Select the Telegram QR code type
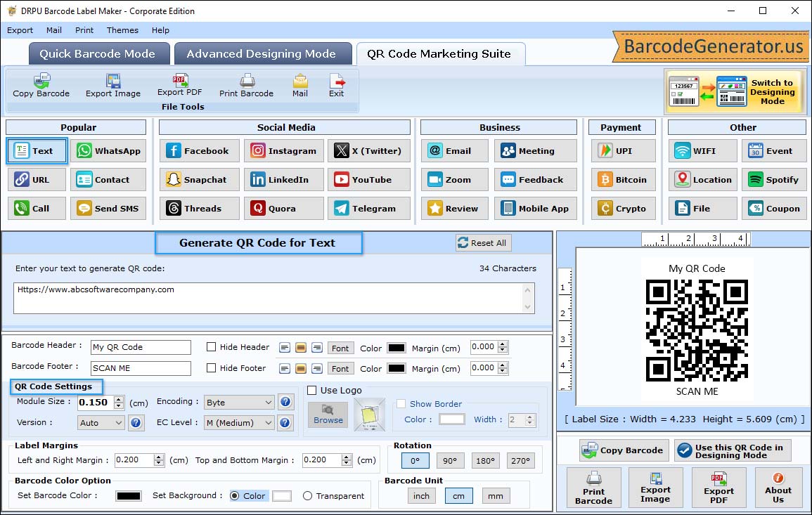The image size is (812, 515). click(x=368, y=209)
